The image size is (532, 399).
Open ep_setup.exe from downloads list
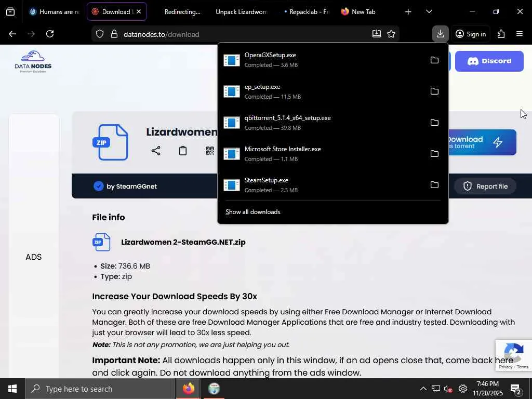point(322,91)
